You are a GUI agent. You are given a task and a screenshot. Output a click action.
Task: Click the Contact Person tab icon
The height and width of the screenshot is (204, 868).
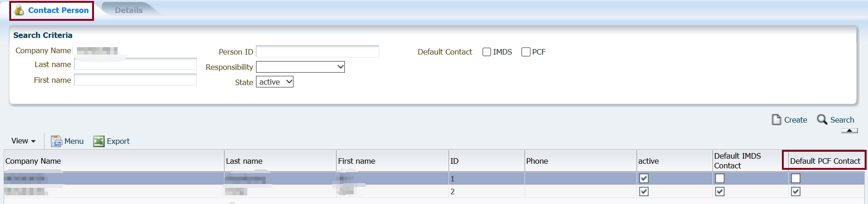click(19, 10)
